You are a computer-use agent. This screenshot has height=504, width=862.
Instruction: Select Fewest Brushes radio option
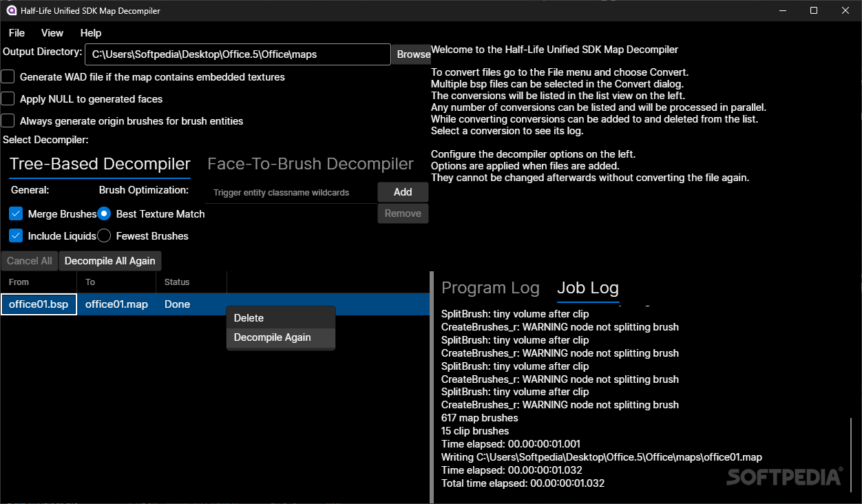tap(104, 235)
